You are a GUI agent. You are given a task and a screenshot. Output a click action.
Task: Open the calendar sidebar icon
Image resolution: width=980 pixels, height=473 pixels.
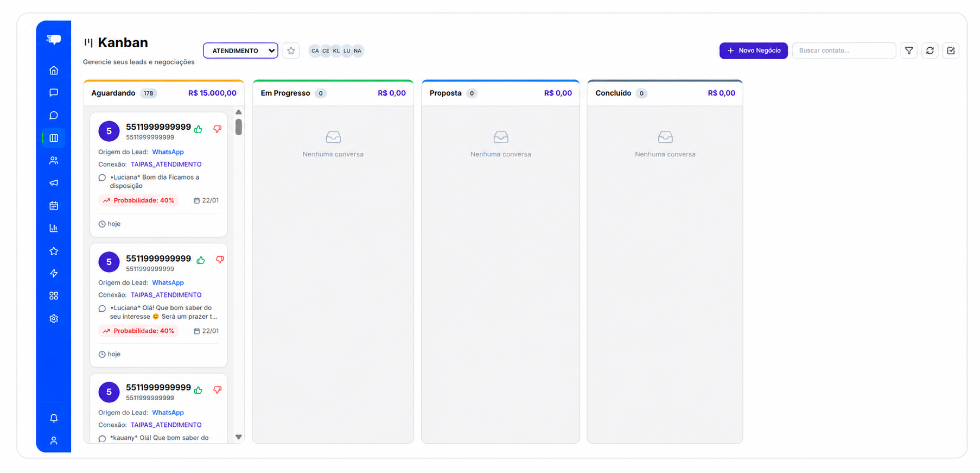point(54,206)
